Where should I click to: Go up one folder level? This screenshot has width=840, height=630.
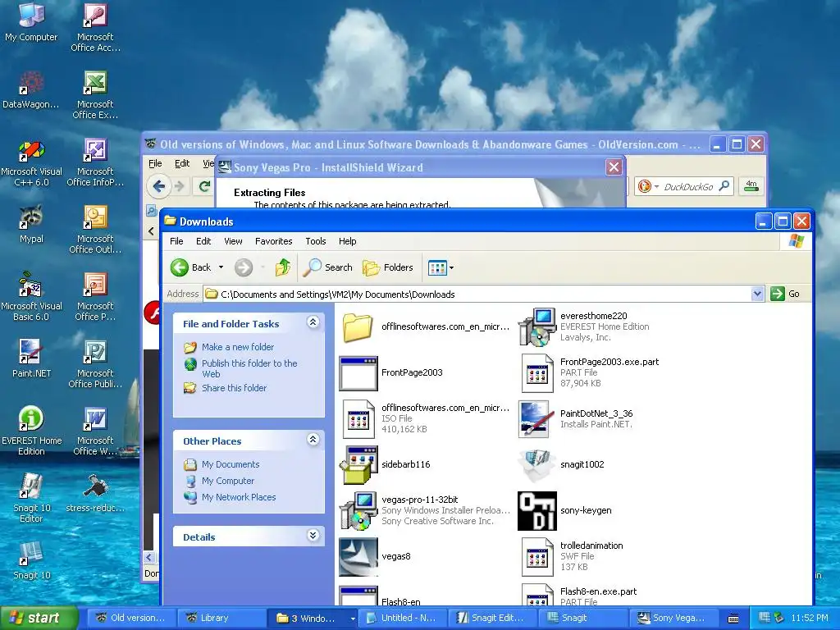(283, 267)
